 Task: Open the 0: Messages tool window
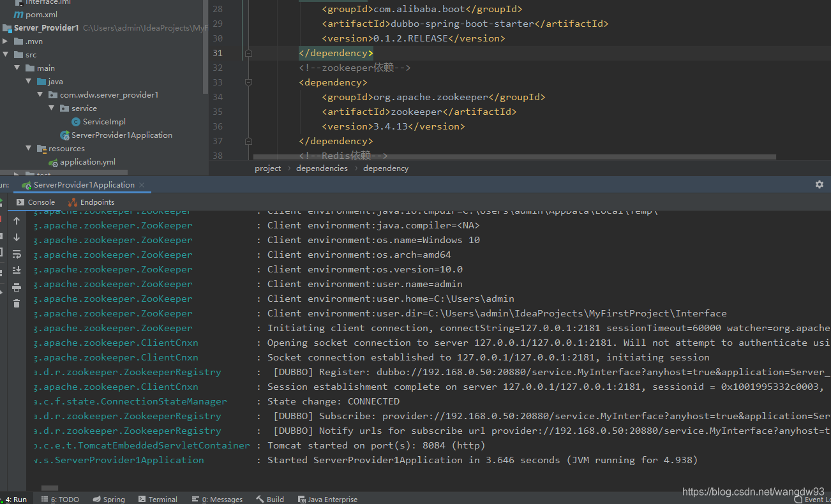click(217, 500)
